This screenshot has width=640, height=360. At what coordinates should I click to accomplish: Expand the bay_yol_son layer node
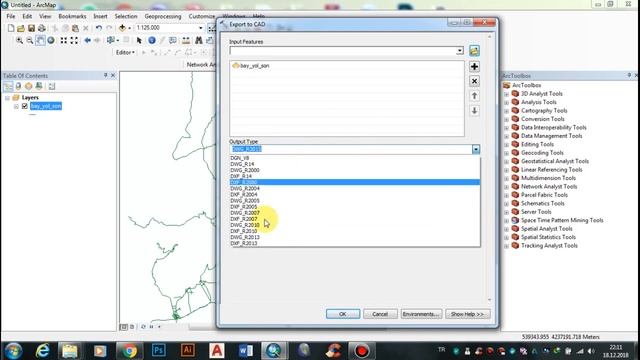pos(16,107)
